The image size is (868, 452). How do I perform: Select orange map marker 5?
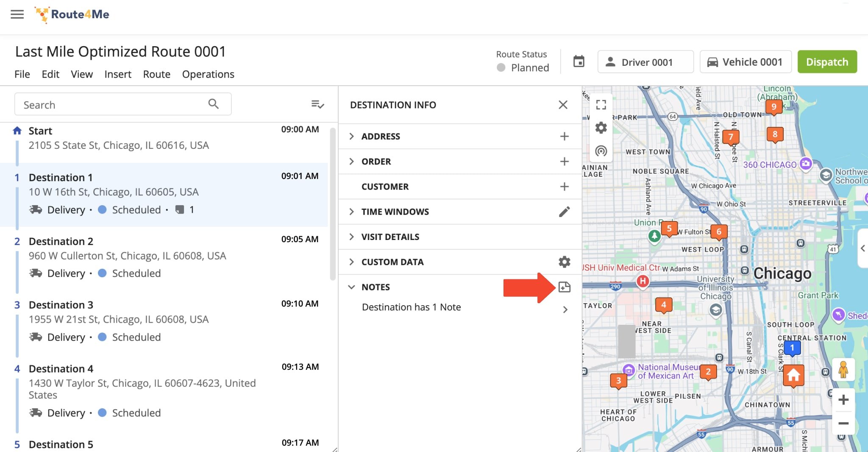pos(669,229)
